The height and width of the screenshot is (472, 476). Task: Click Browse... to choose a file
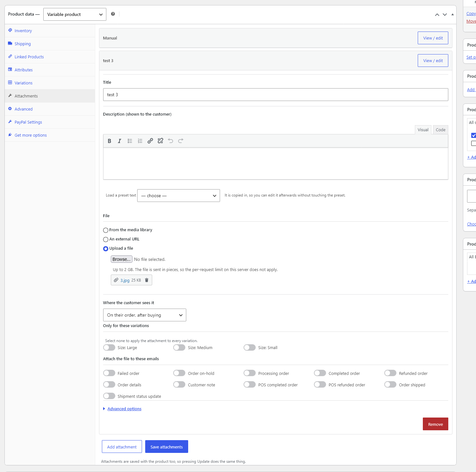[122, 259]
